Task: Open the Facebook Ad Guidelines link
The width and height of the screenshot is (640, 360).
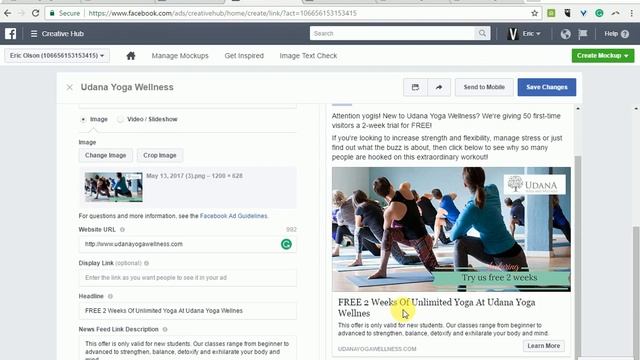Action: click(233, 216)
